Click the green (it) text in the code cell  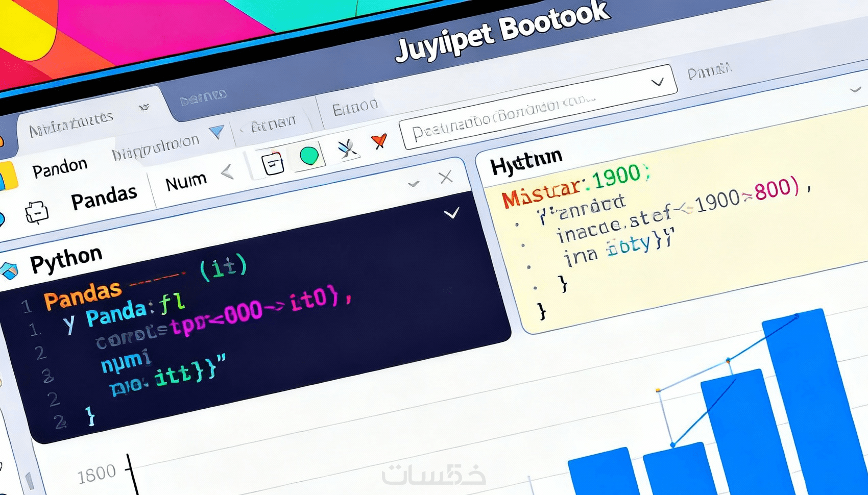click(223, 267)
